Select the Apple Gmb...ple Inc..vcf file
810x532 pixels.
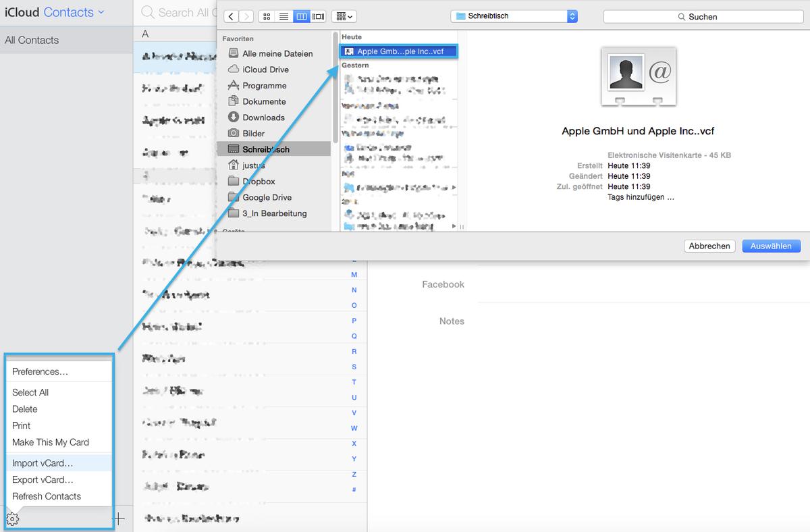(x=399, y=51)
